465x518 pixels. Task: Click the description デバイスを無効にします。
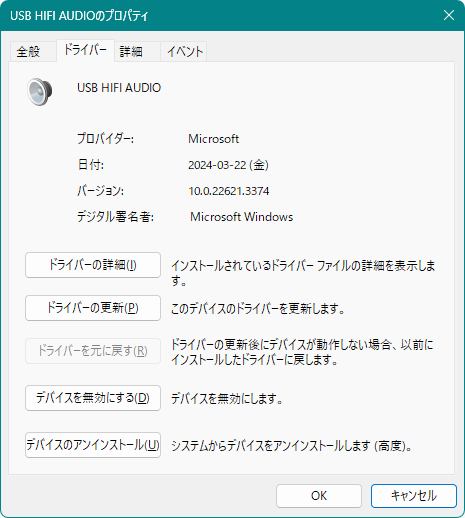pyautogui.click(x=227, y=399)
